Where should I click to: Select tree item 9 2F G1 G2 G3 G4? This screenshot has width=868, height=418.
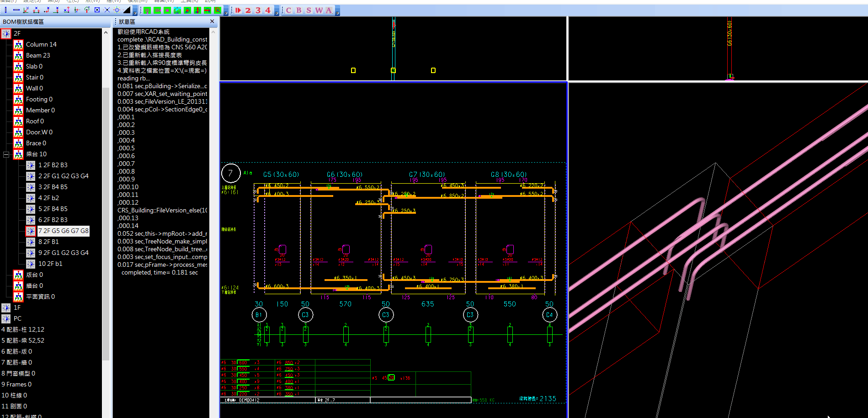click(x=63, y=253)
